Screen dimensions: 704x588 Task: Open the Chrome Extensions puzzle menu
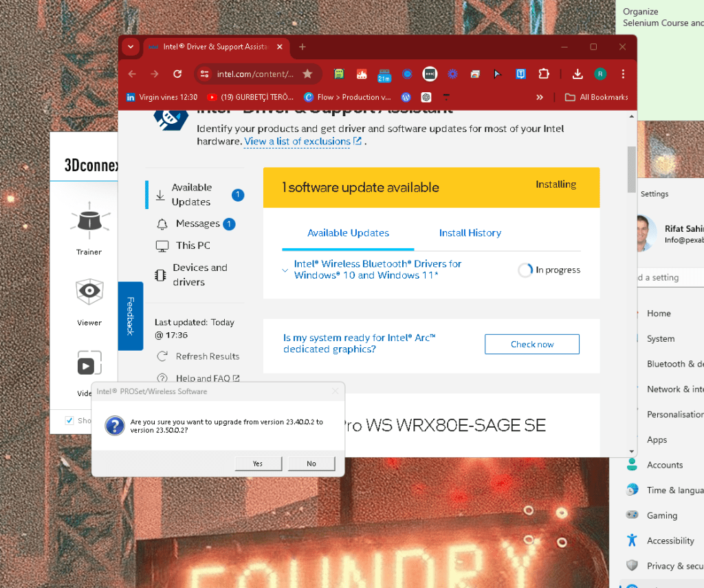544,74
